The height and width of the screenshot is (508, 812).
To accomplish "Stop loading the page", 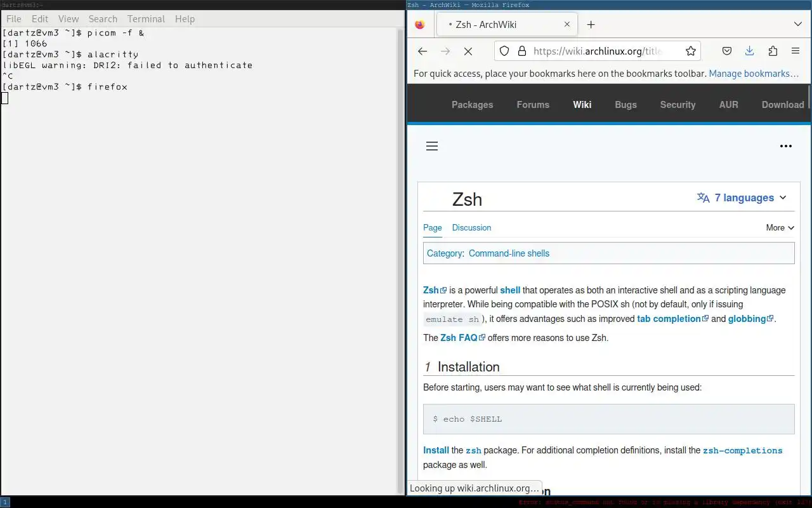I will point(468,51).
